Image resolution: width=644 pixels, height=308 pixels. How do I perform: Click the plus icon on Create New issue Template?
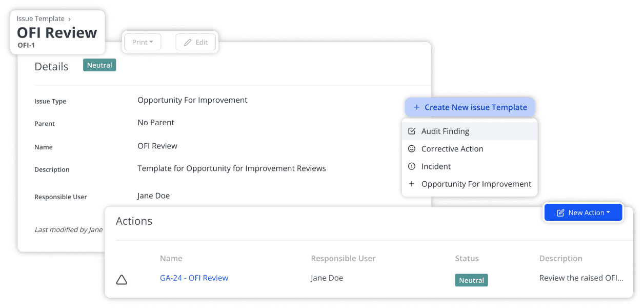coord(416,107)
